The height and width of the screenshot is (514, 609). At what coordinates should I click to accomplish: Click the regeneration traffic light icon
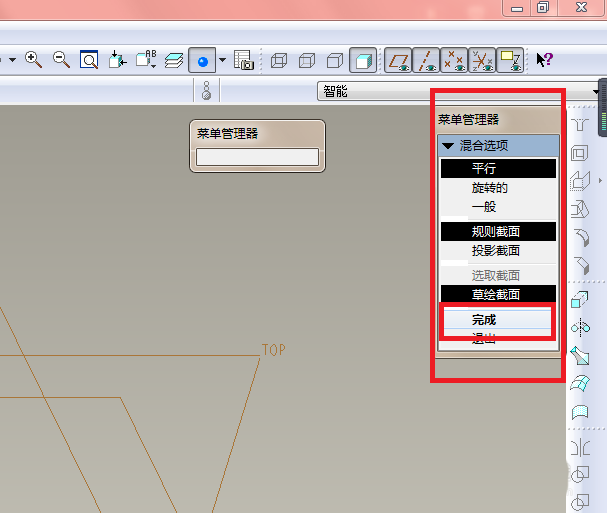[x=206, y=91]
